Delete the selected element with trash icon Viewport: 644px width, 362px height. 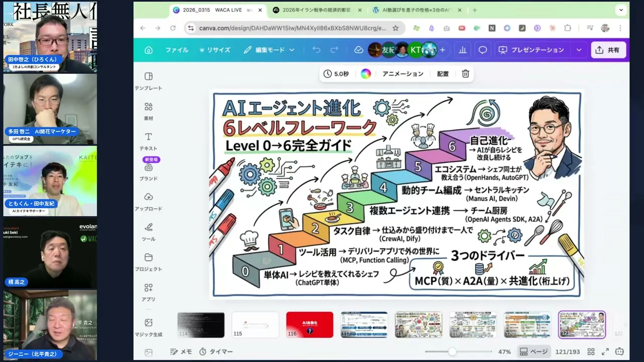[x=465, y=74]
